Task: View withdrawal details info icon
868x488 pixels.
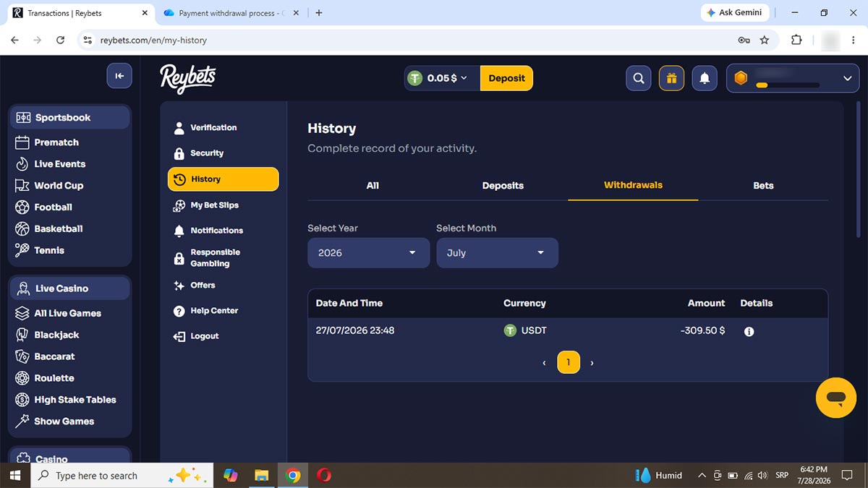Action: tap(749, 331)
